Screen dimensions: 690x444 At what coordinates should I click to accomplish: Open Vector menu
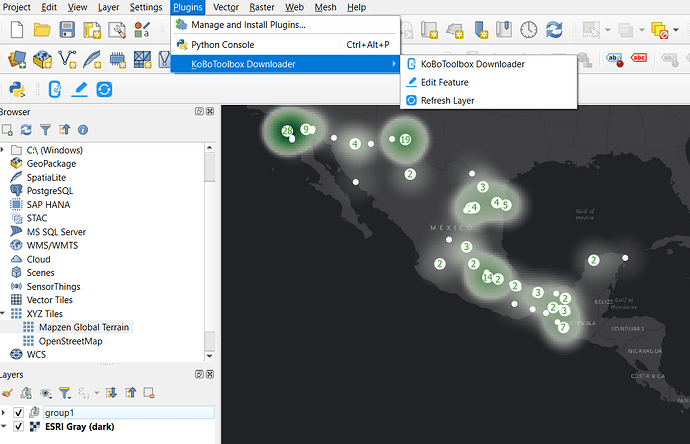pyautogui.click(x=226, y=7)
